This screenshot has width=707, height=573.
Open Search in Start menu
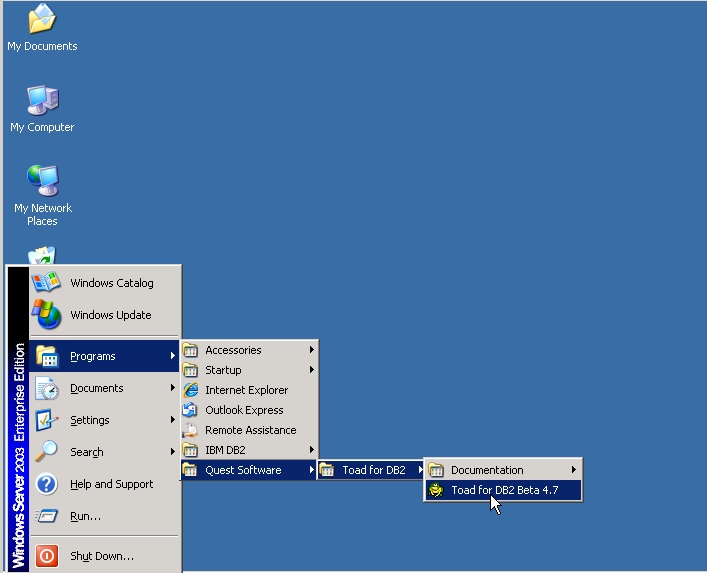coord(104,452)
